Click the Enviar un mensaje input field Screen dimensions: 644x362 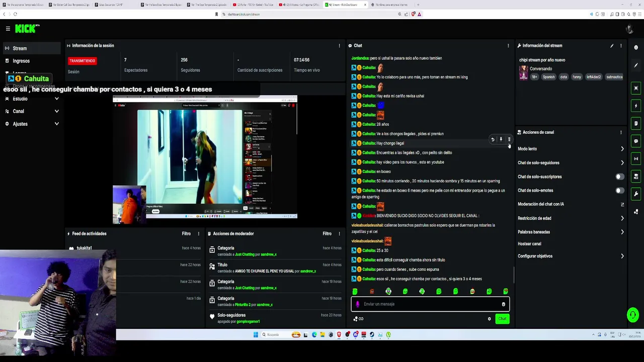click(430, 304)
